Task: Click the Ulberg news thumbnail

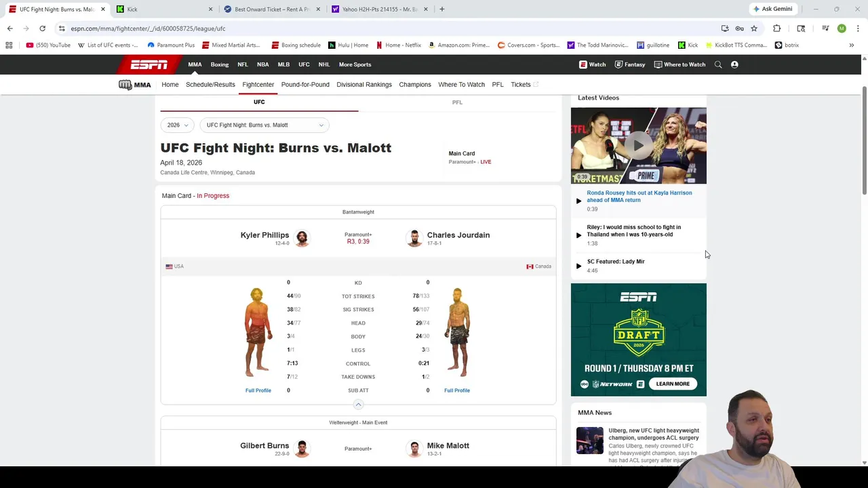Action: click(x=589, y=441)
